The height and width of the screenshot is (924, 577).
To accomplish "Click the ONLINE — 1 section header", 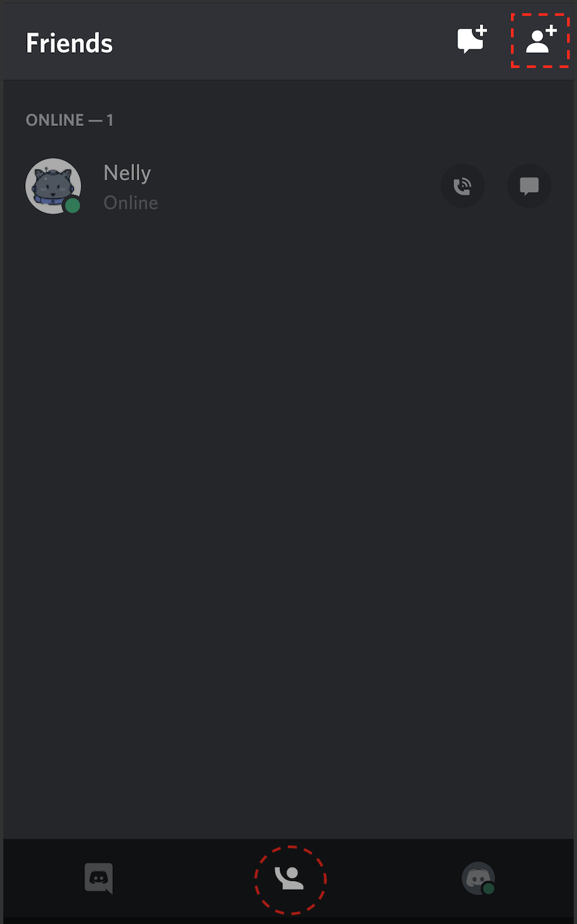I will [x=69, y=120].
